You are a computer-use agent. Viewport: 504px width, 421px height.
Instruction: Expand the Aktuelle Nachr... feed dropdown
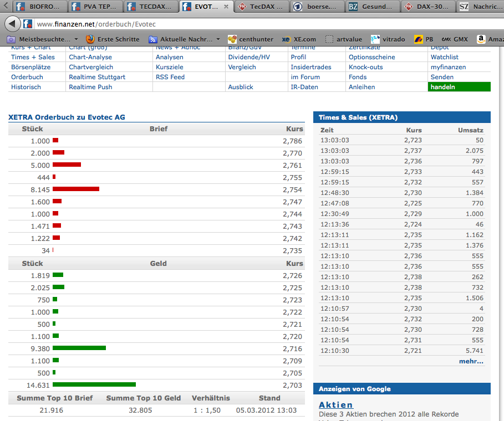pos(218,39)
